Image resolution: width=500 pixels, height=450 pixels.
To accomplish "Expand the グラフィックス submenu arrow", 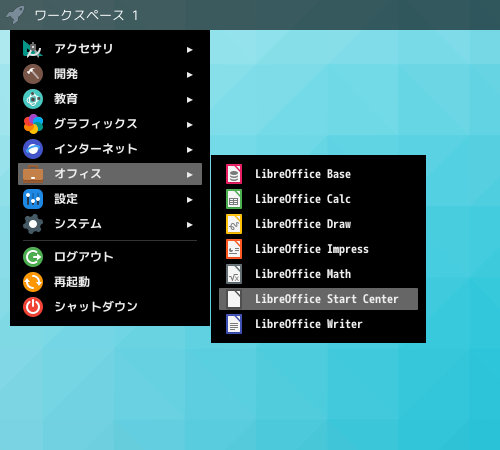I will pos(190,125).
